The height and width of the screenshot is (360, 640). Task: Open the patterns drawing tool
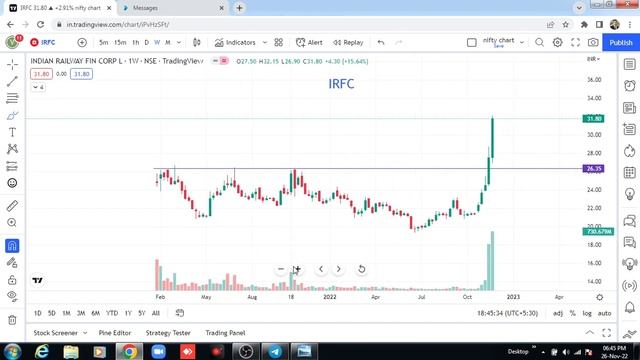[12, 149]
